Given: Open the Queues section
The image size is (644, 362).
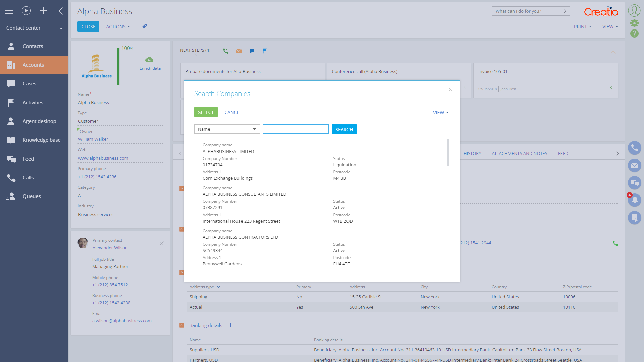Looking at the screenshot, I should point(34,196).
